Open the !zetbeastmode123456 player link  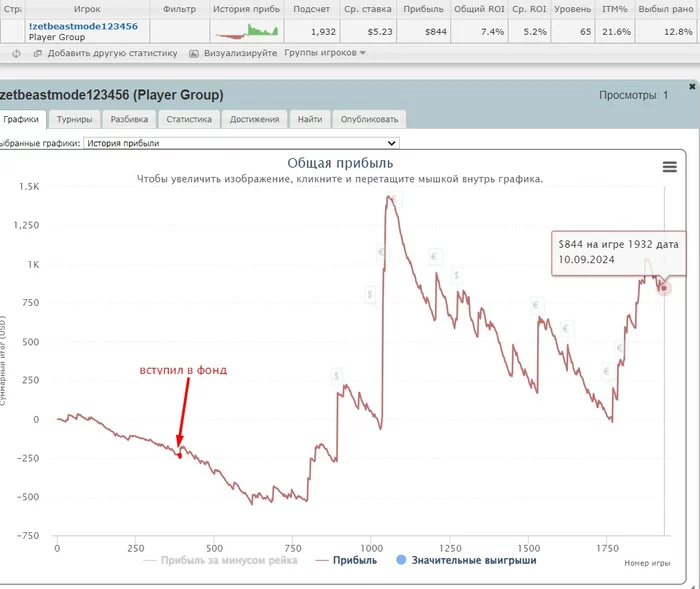(83, 26)
